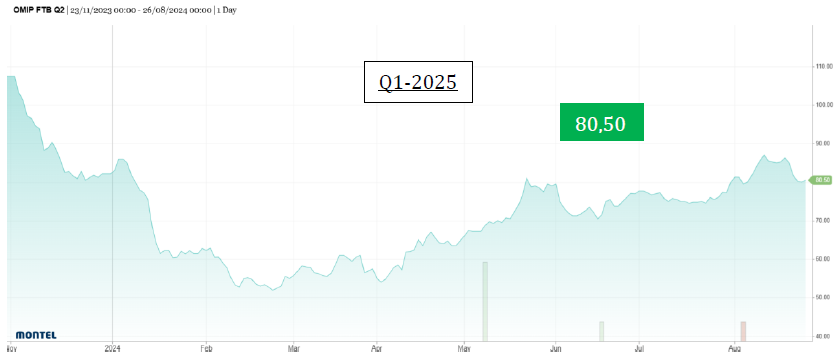Click the Apr label on time axis
This screenshot has height=360, width=839.
click(377, 349)
